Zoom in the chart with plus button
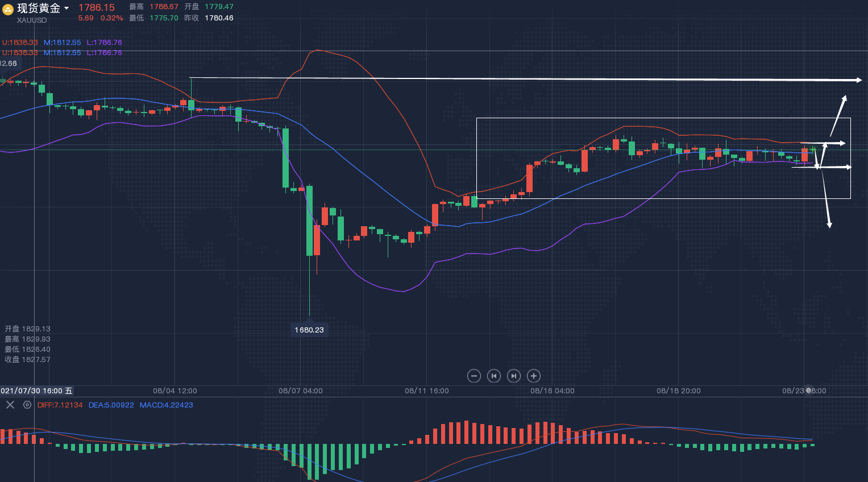The image size is (868, 482). [x=534, y=376]
